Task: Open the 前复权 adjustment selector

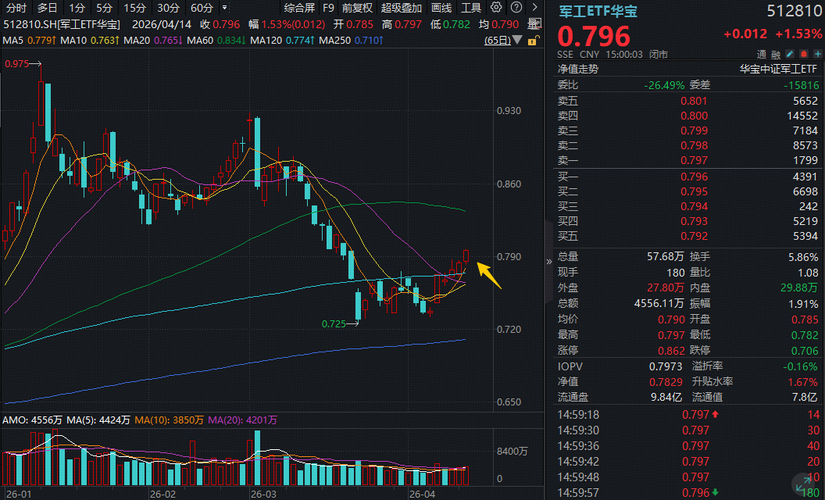Action: click(357, 8)
